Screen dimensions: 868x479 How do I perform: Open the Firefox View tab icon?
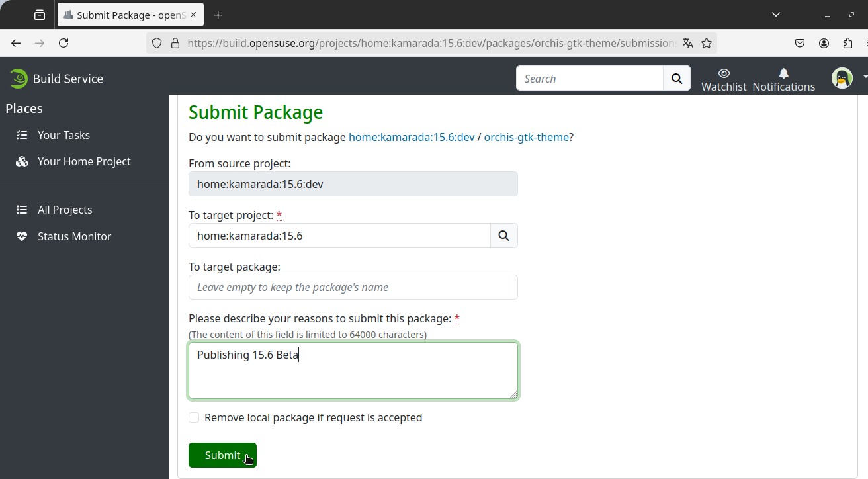tap(40, 15)
